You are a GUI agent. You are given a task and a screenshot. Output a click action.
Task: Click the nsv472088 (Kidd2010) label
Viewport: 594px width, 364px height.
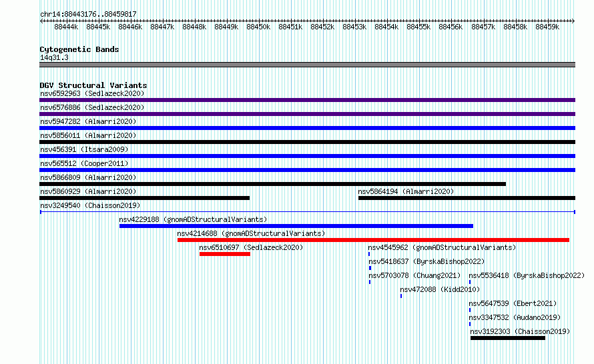click(x=440, y=289)
